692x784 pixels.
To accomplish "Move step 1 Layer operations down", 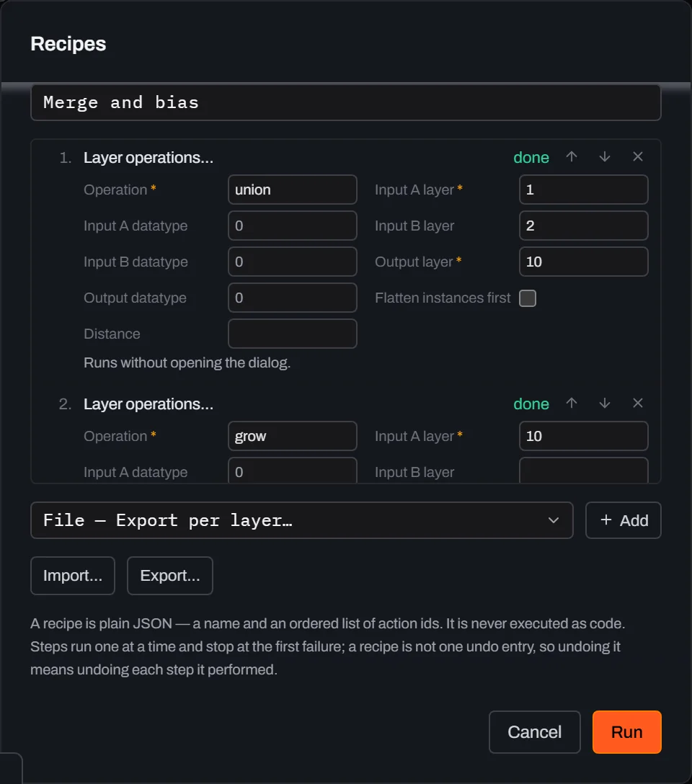I will coord(605,157).
